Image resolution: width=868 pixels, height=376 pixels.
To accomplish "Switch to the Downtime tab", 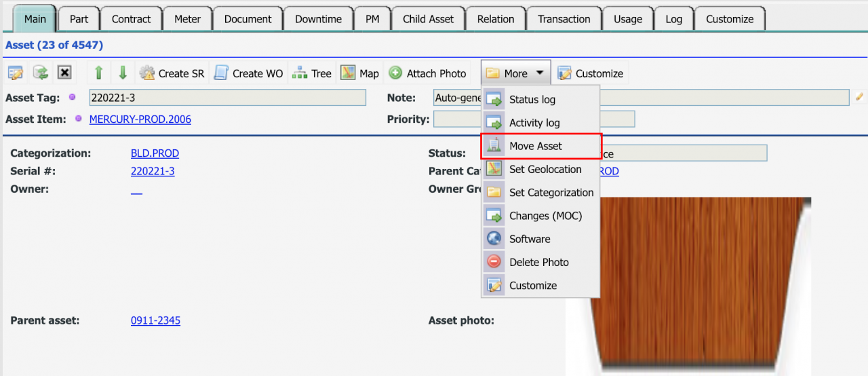I will coord(318,19).
